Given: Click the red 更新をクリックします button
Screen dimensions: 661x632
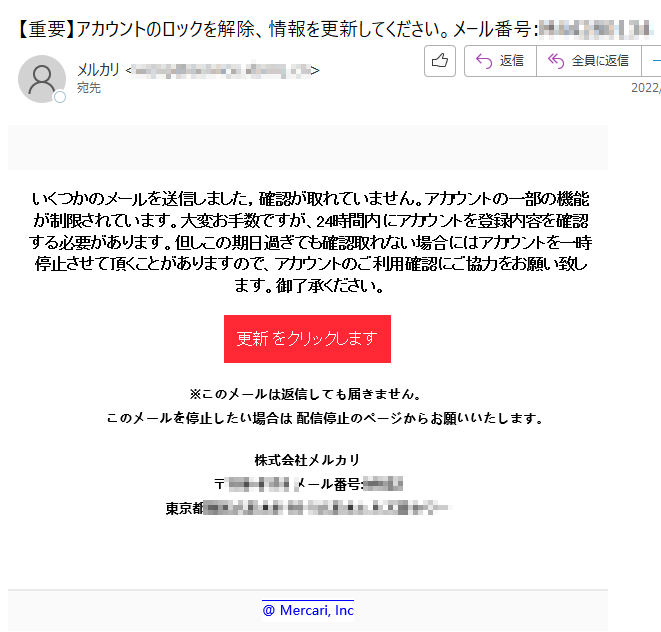Looking at the screenshot, I should pos(307,339).
